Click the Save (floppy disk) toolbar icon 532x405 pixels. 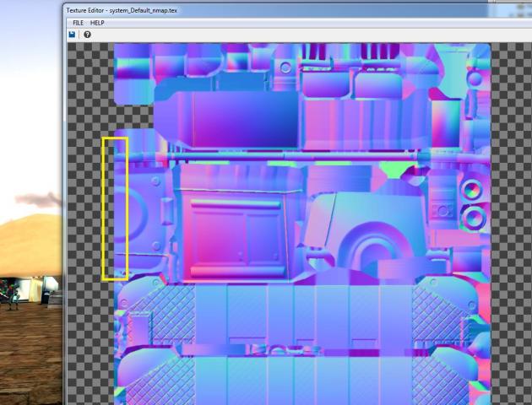point(73,35)
